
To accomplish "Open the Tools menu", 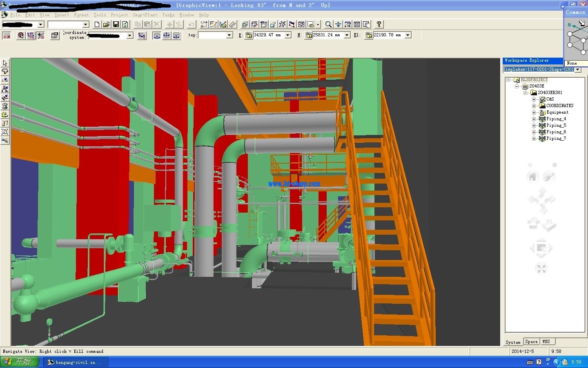I will [x=100, y=15].
